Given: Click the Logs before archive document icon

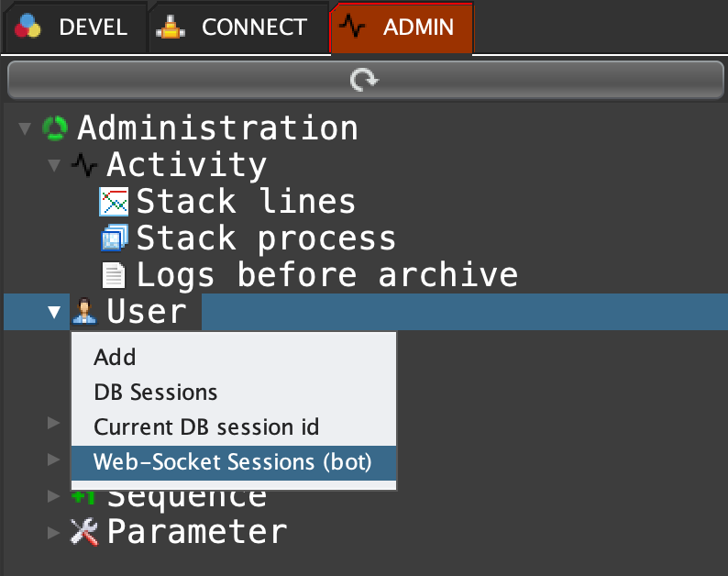Looking at the screenshot, I should [114, 275].
